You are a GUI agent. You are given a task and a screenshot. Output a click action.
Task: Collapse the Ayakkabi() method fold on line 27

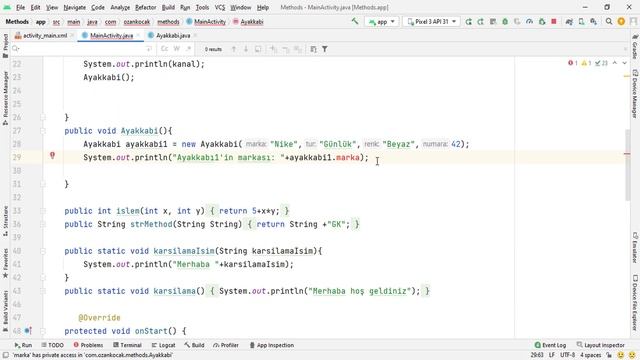43,131
